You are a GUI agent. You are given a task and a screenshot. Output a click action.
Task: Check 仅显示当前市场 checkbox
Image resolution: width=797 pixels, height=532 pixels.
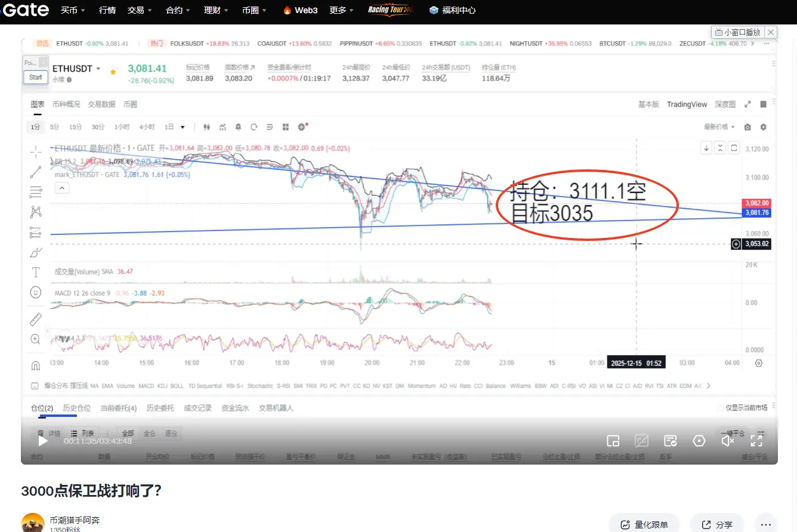tap(721, 408)
